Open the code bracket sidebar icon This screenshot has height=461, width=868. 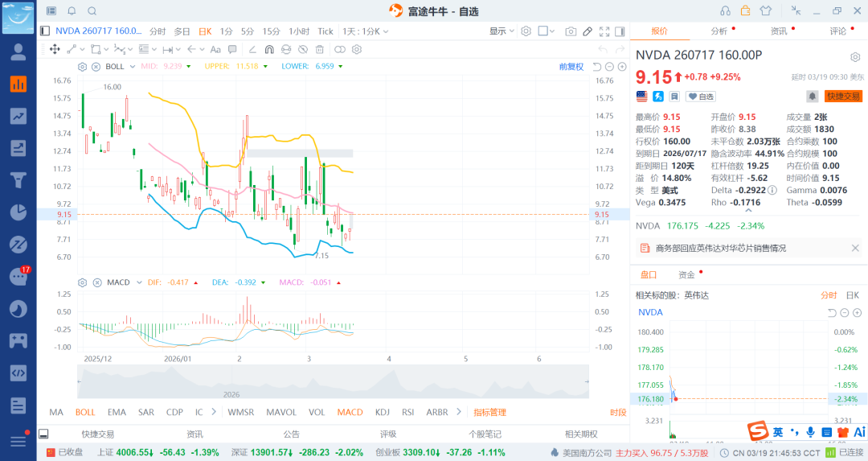pyautogui.click(x=18, y=373)
